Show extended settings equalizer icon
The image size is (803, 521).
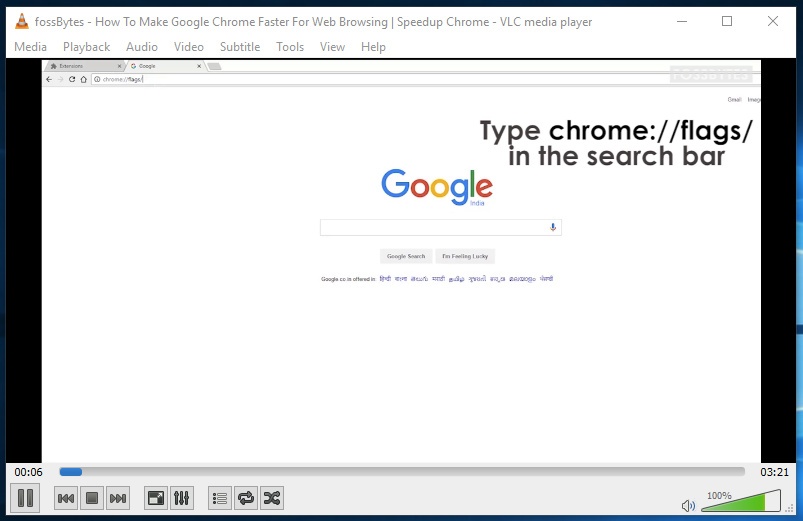(x=181, y=498)
